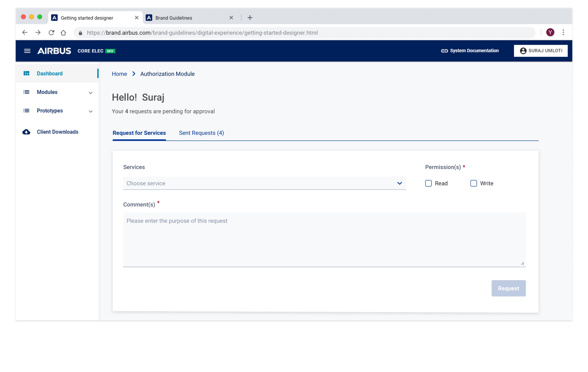Image resolution: width=588 pixels, height=372 pixels.
Task: Click the Dashboard grid icon in sidebar
Action: (26, 73)
